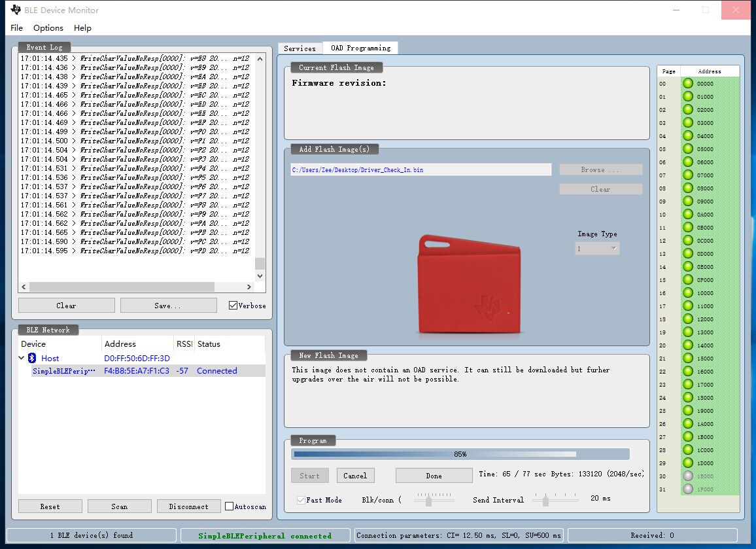Click the 17:01:14.595 log entry
Screen dimensions: 756x549
tap(135, 251)
